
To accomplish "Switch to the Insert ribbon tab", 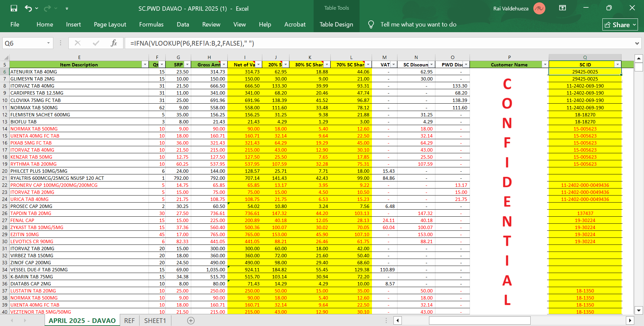I will coord(73,24).
